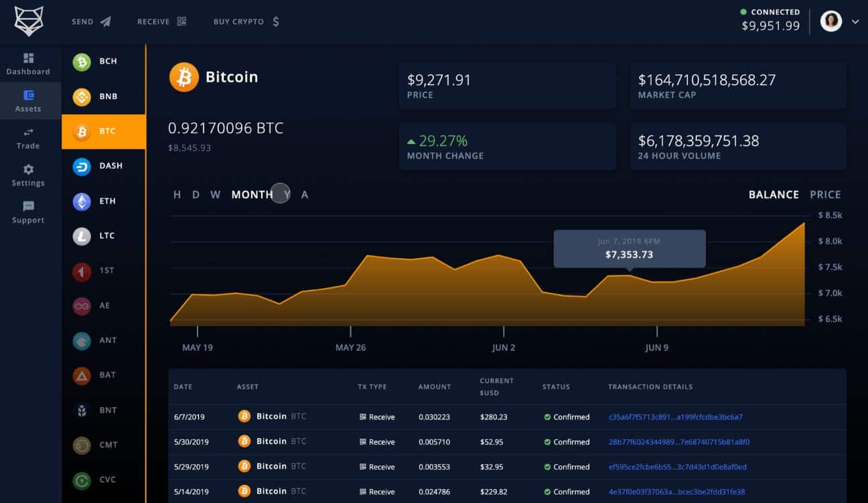
Task: Select the BNT coin icon
Action: [x=82, y=410]
